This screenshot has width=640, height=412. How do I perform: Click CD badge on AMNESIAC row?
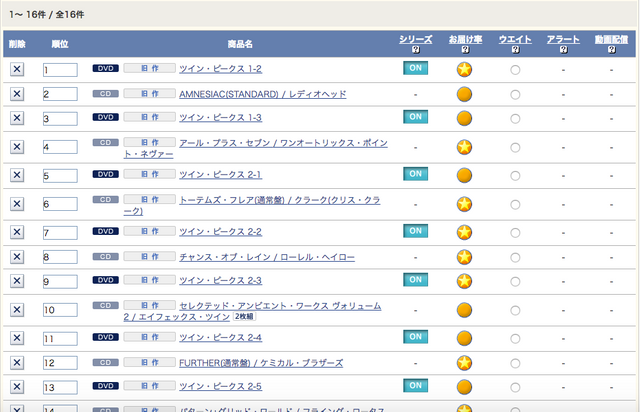[106, 94]
